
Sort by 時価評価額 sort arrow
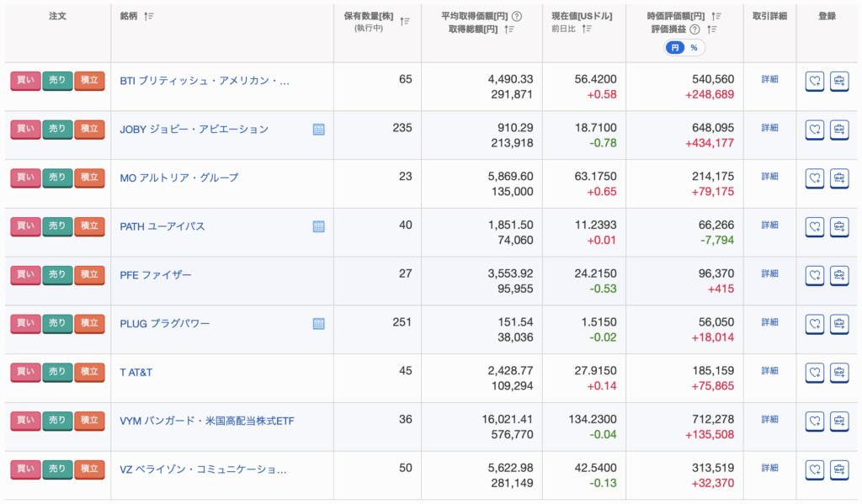point(716,16)
